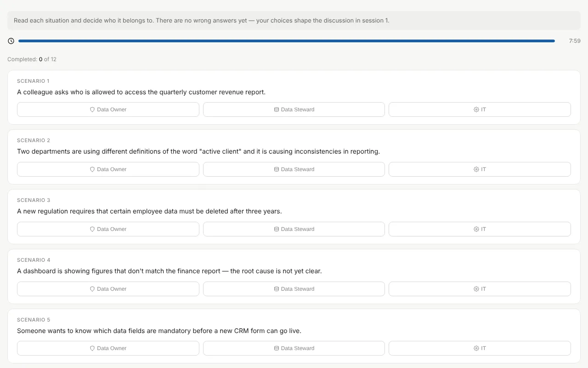The width and height of the screenshot is (588, 368).
Task: Click the "SCENARIO 3" label
Action: point(34,200)
